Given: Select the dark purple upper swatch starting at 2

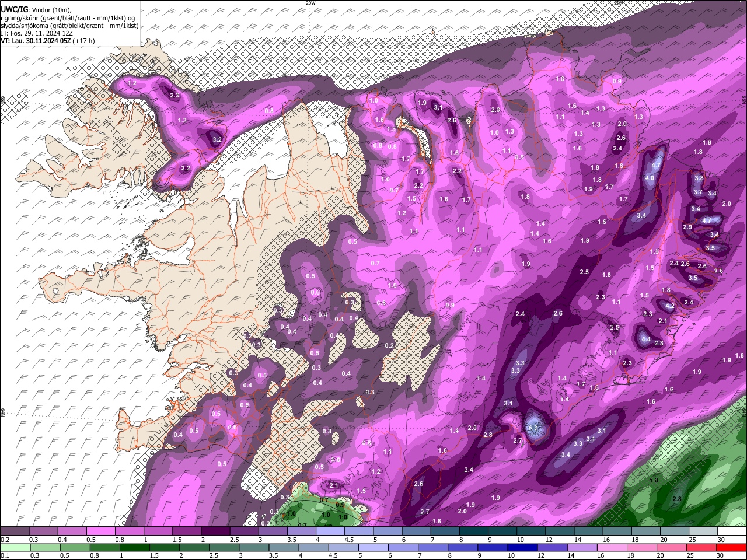Looking at the screenshot, I should coord(215,531).
